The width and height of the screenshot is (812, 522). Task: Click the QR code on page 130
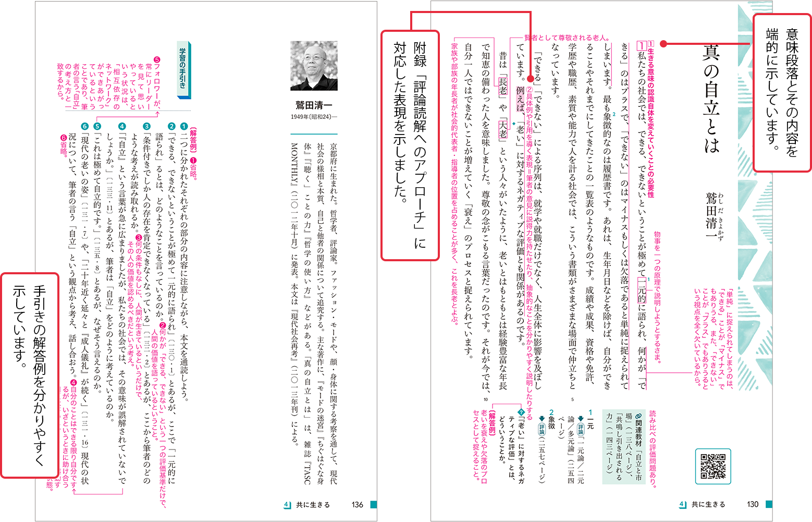712,466
